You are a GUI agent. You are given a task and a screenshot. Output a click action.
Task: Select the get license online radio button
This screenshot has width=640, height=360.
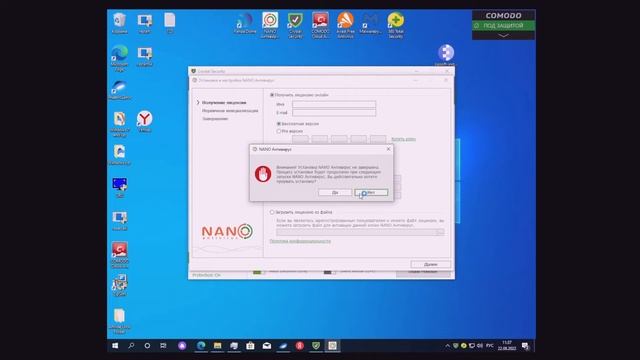tap(272, 95)
